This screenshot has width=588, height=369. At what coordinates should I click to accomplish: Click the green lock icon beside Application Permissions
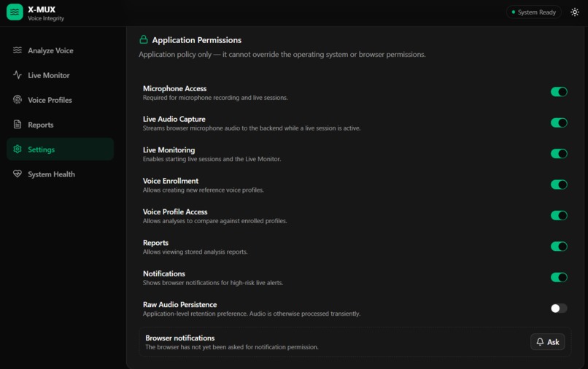144,39
